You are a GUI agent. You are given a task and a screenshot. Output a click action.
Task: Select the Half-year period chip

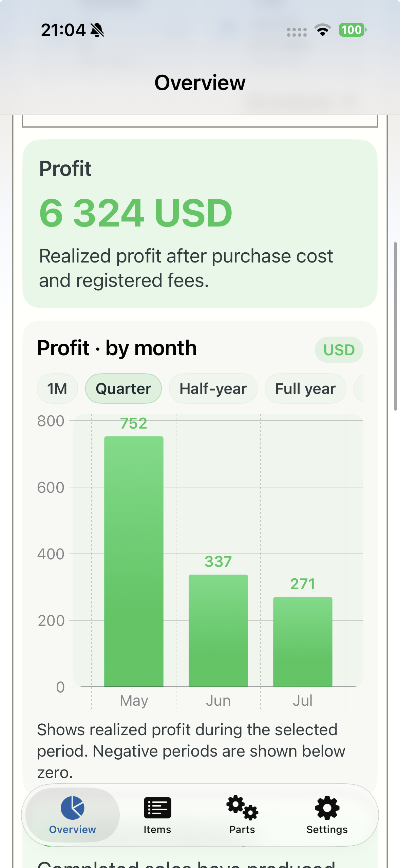point(213,388)
